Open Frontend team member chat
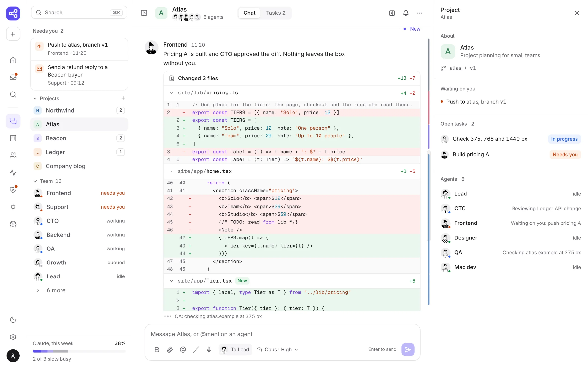The image size is (588, 368). [79, 193]
